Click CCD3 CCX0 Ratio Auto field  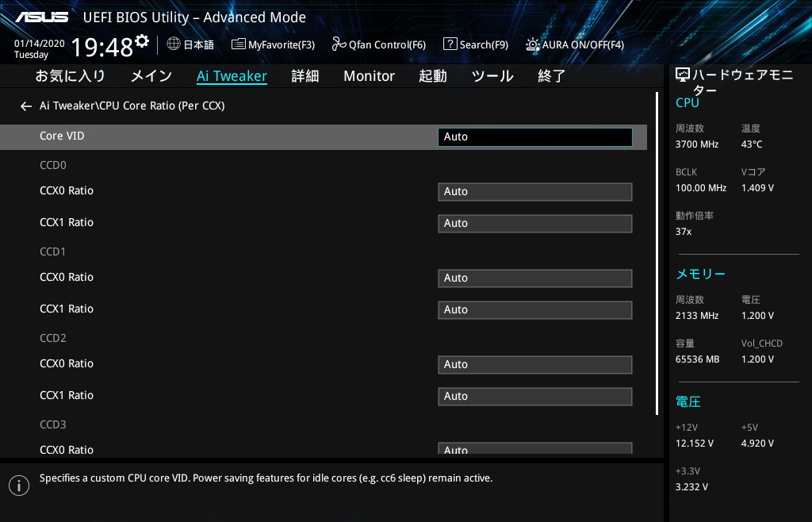535,448
